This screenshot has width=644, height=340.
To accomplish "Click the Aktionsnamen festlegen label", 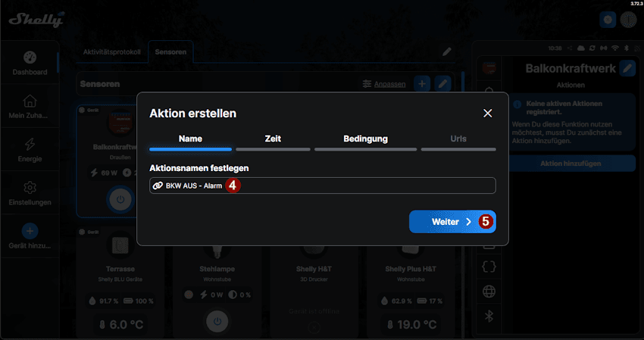I will [199, 168].
